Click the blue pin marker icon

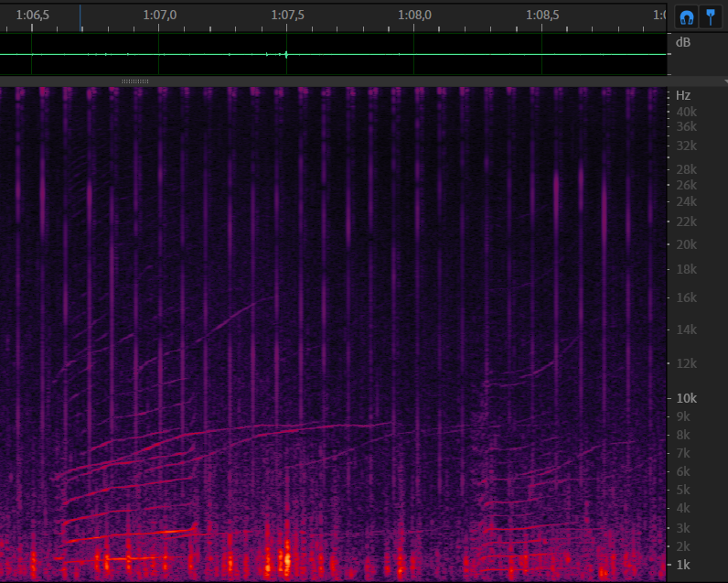pos(711,17)
